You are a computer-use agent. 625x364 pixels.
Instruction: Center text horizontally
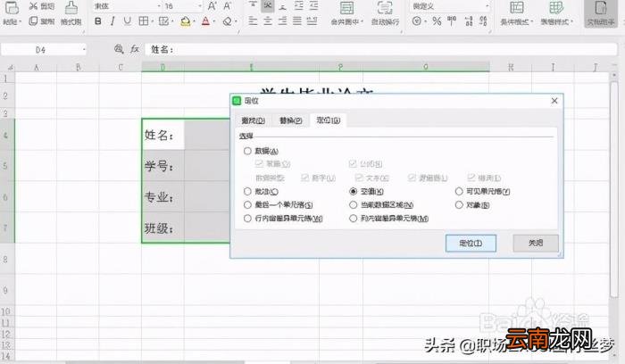pos(268,21)
